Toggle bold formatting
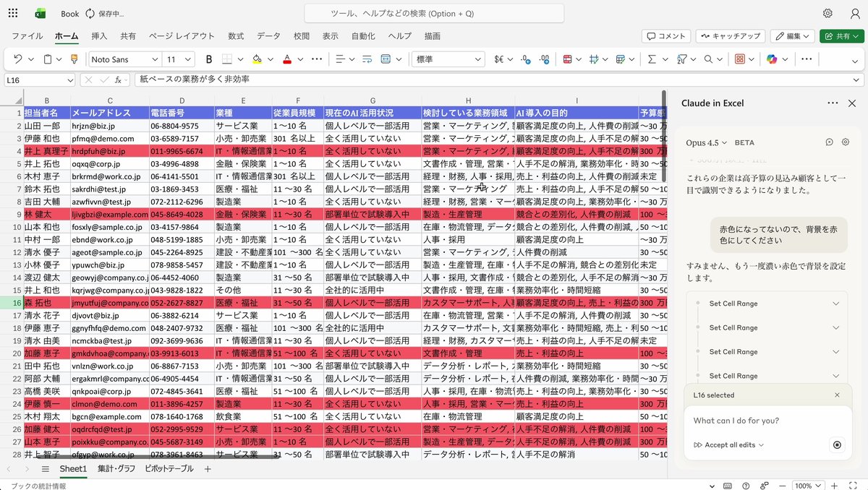This screenshot has width=868, height=490. tap(208, 59)
